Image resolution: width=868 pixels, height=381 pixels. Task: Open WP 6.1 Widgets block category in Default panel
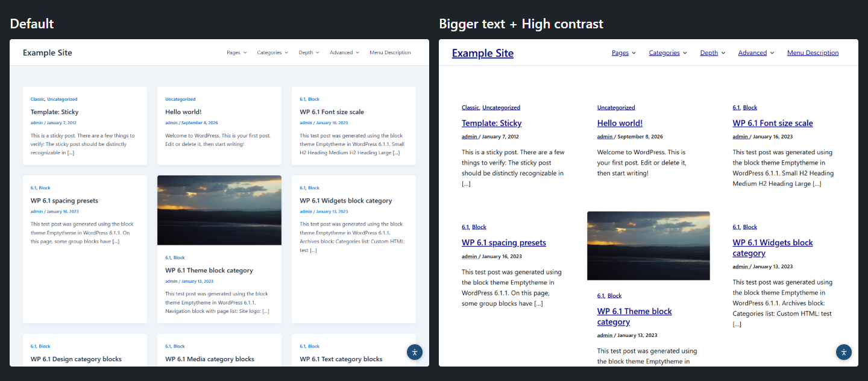pyautogui.click(x=346, y=201)
